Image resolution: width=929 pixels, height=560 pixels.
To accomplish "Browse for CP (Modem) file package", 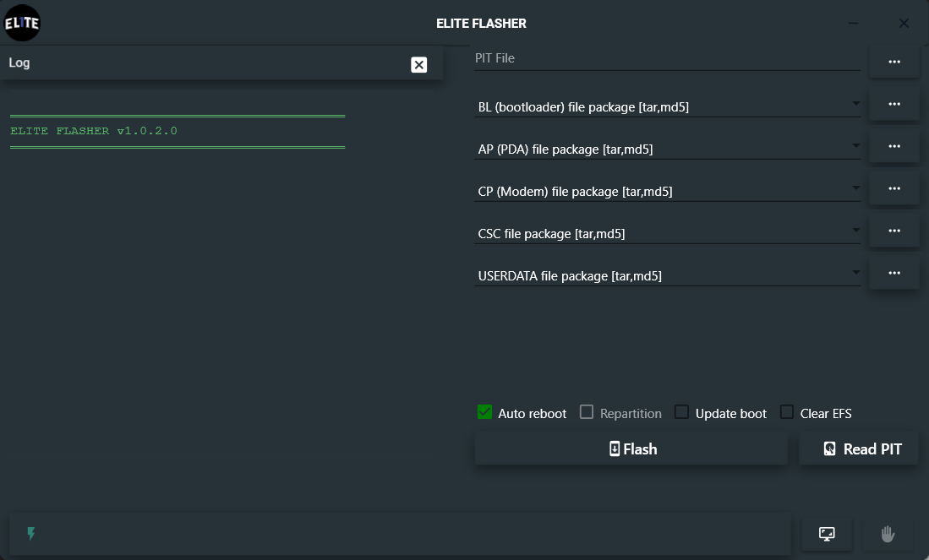I will [893, 188].
